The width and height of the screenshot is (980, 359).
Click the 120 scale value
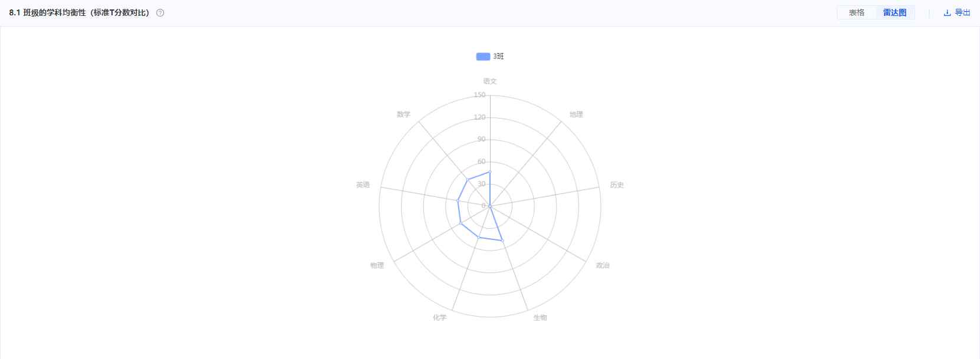pyautogui.click(x=479, y=117)
